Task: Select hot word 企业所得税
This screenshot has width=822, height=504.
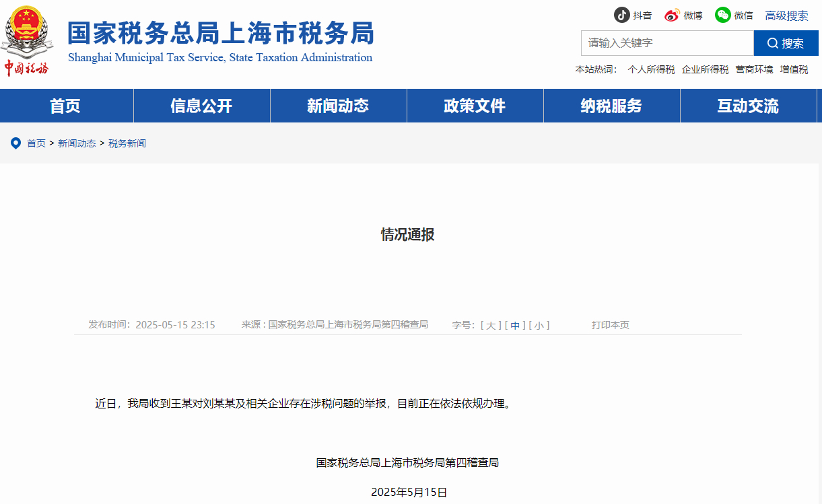Action: (x=705, y=69)
